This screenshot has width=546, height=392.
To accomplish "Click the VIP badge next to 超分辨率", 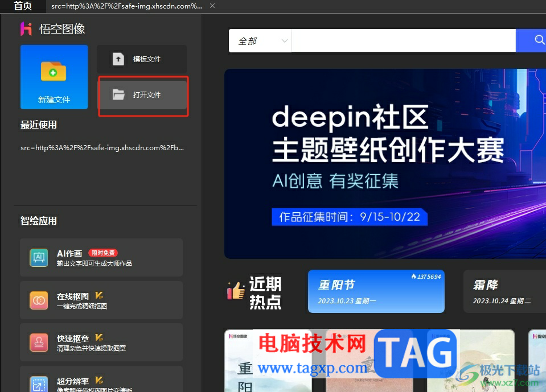I will pyautogui.click(x=99, y=380).
